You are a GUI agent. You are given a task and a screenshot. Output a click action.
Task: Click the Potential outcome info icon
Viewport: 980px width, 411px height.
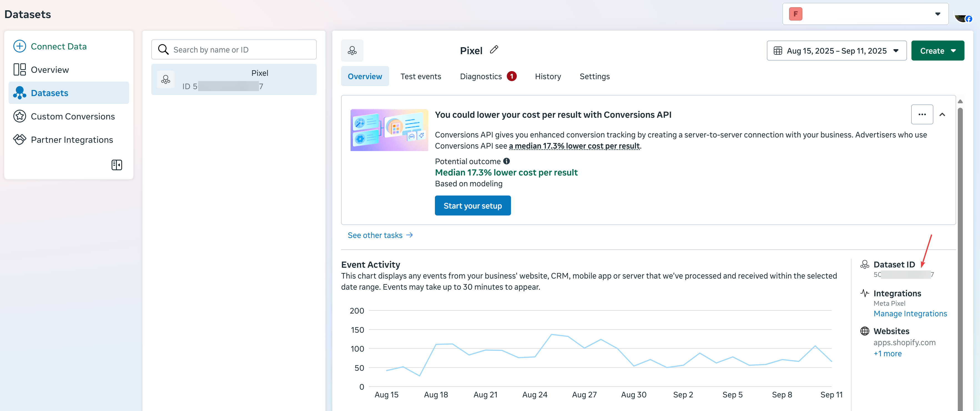pos(506,161)
